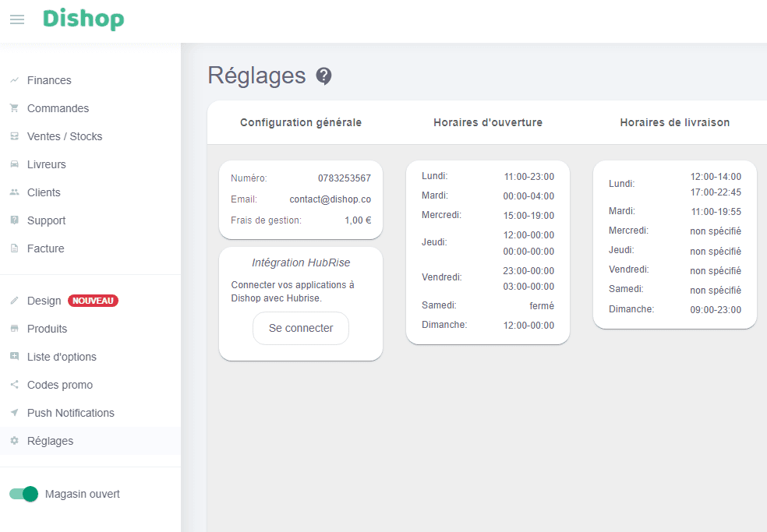Click the Push Notifications arrow icon
The image size is (767, 532).
(15, 413)
